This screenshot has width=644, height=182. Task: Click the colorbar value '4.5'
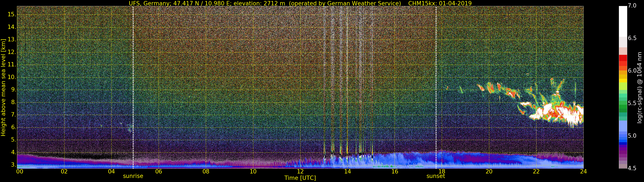(x=632, y=168)
